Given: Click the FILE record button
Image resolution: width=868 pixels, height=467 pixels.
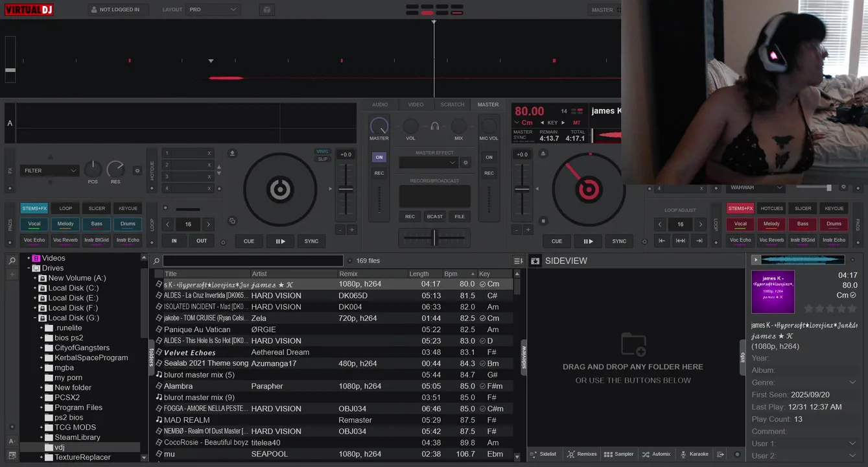Looking at the screenshot, I should 460,217.
